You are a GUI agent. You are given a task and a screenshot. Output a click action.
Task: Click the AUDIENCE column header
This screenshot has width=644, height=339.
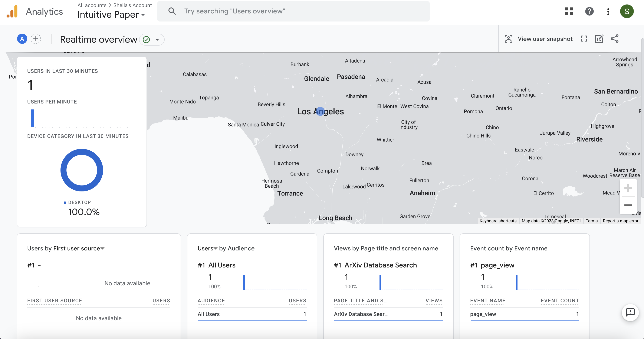(211, 300)
